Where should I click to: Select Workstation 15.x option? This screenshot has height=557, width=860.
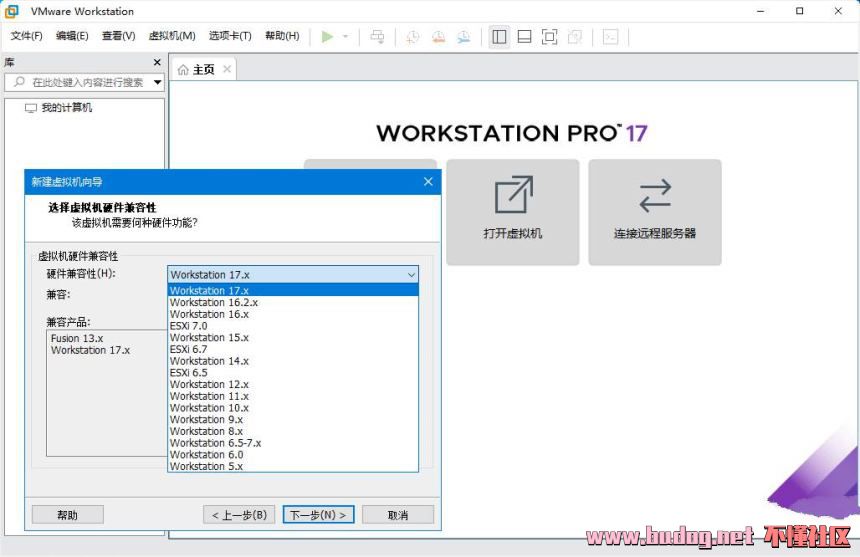click(x=293, y=337)
